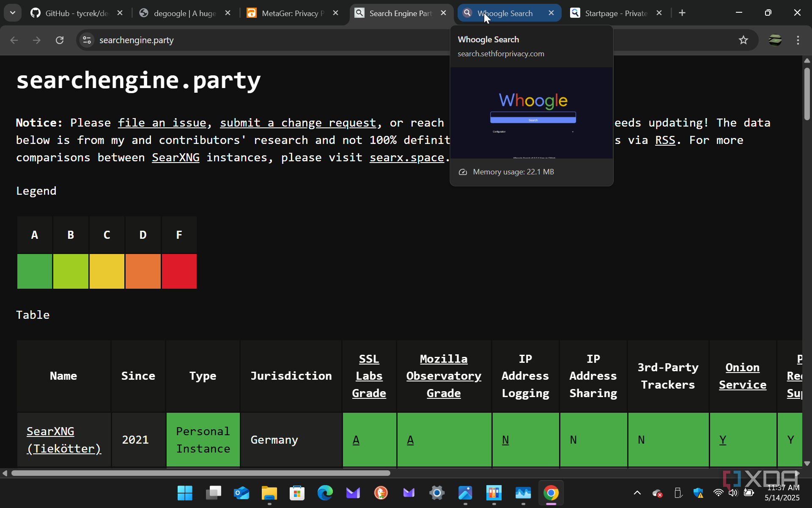Open a new browser tab
812x508 pixels.
coord(682,13)
